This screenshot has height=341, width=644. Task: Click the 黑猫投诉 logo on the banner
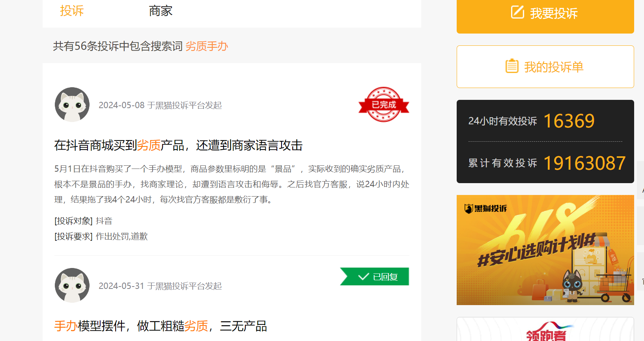point(485,208)
